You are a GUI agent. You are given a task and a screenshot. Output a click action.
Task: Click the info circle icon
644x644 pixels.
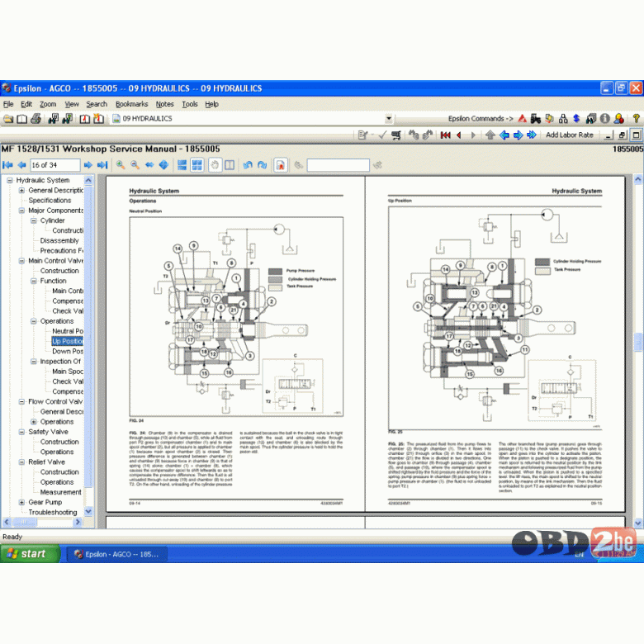pos(604,119)
